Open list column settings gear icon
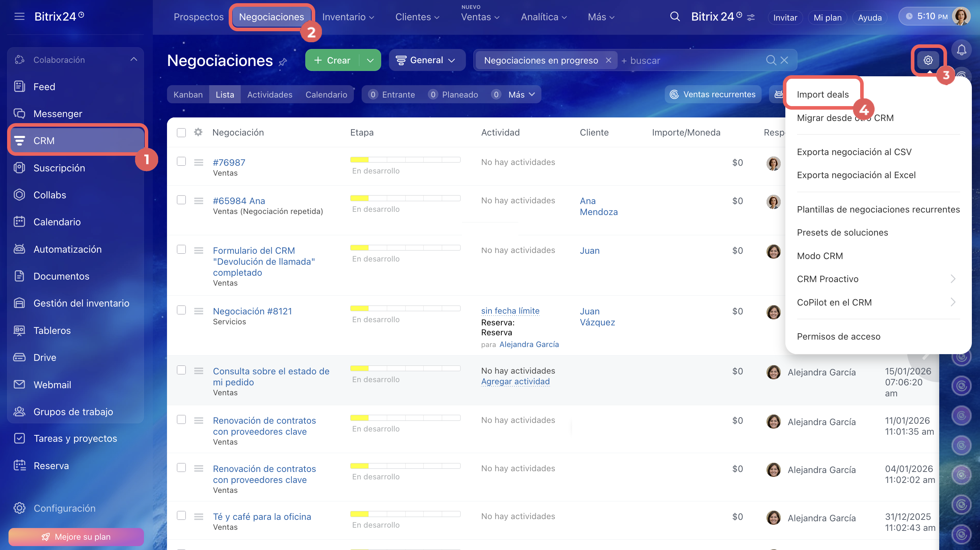The width and height of the screenshot is (980, 550). point(198,132)
